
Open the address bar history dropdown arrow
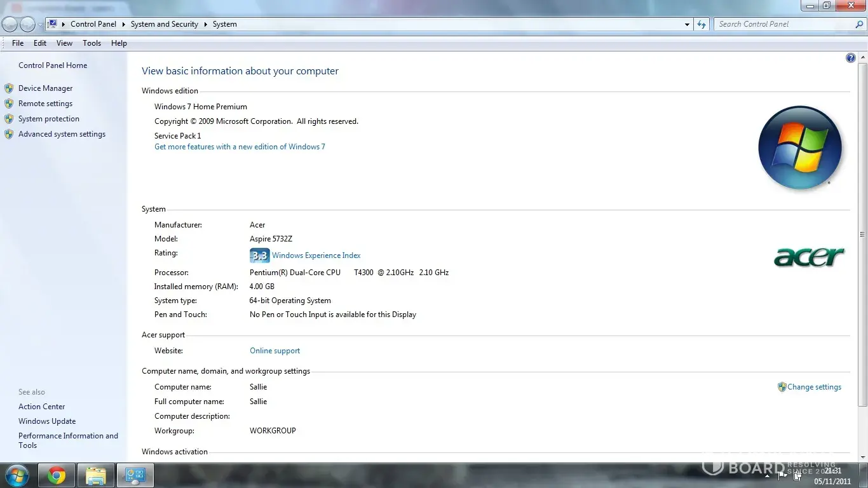tap(687, 24)
